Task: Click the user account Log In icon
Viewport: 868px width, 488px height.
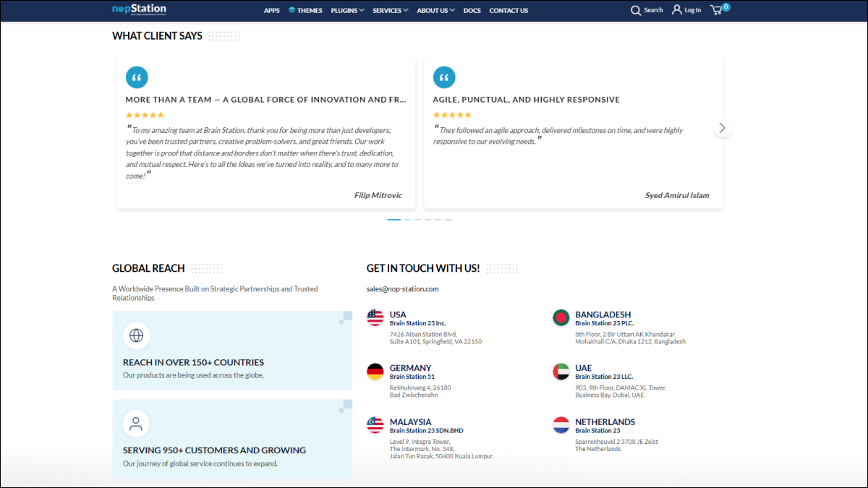Action: [677, 10]
